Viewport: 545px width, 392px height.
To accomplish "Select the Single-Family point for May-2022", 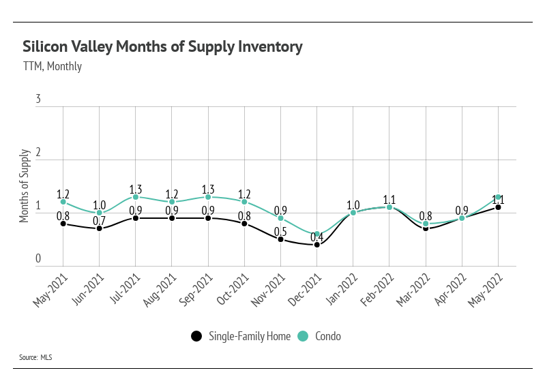I will click(x=498, y=207).
